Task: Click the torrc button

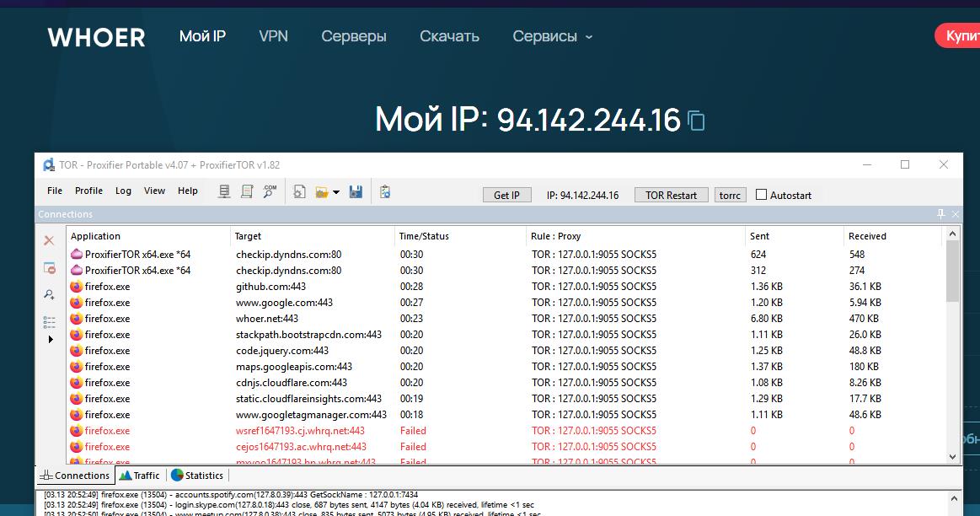Action: point(730,195)
